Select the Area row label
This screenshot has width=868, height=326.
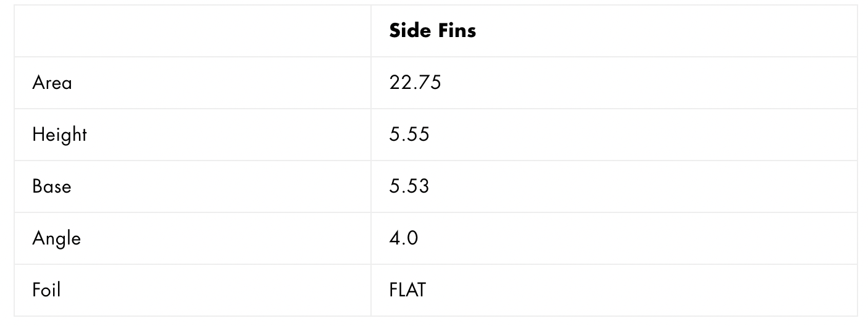pos(52,83)
